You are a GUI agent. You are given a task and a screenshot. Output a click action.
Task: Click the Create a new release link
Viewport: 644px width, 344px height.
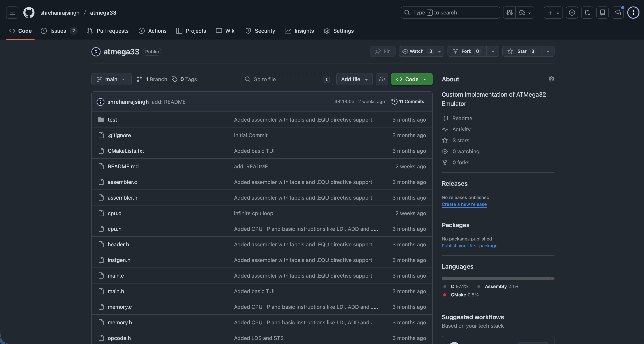point(464,204)
